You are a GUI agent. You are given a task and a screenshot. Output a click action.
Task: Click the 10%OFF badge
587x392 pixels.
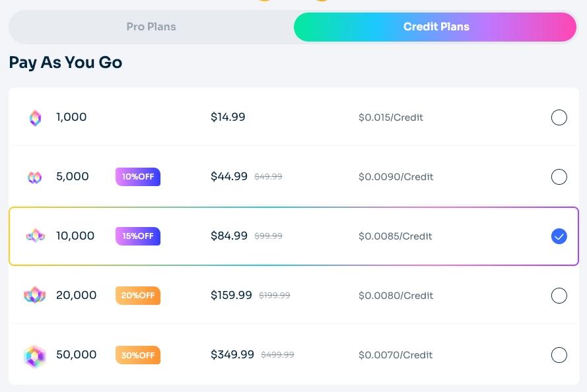[x=138, y=177]
